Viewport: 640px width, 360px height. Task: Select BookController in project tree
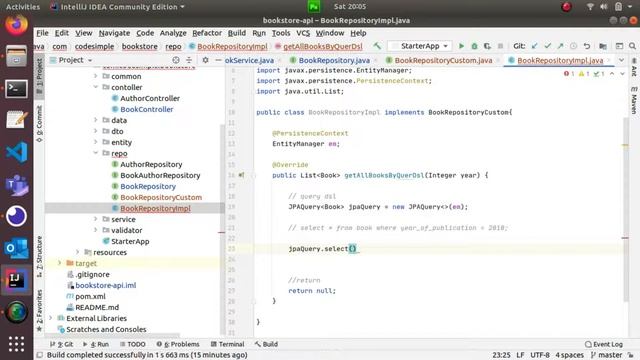coord(147,109)
